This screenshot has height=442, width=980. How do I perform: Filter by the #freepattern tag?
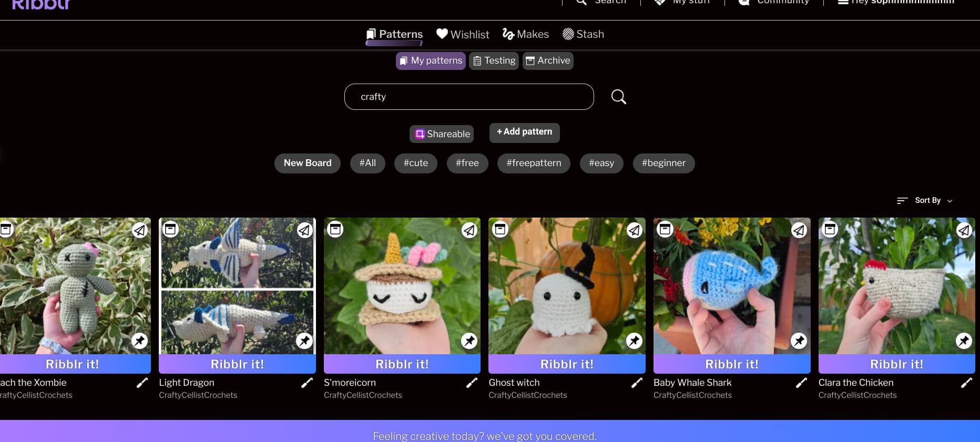(534, 163)
